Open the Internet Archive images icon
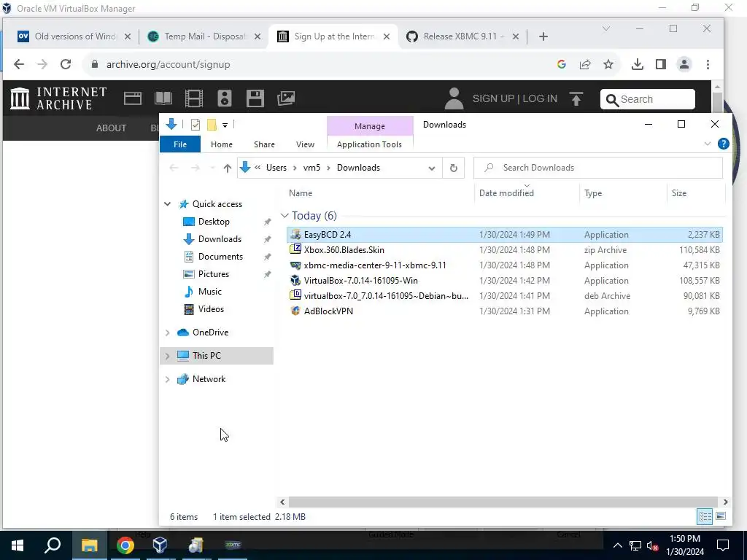The width and height of the screenshot is (747, 560). click(x=286, y=98)
